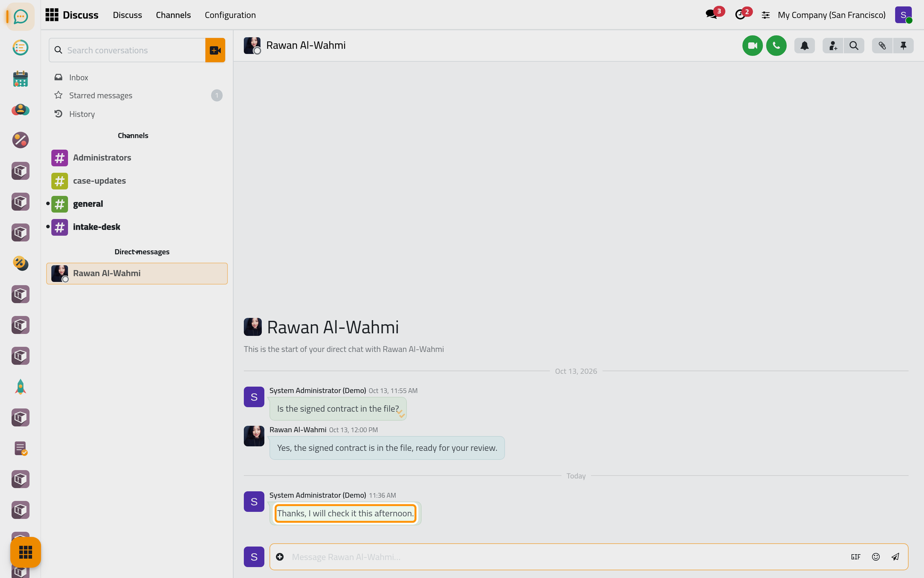Send the message with paper plane icon
This screenshot has width=924, height=578.
click(x=895, y=557)
